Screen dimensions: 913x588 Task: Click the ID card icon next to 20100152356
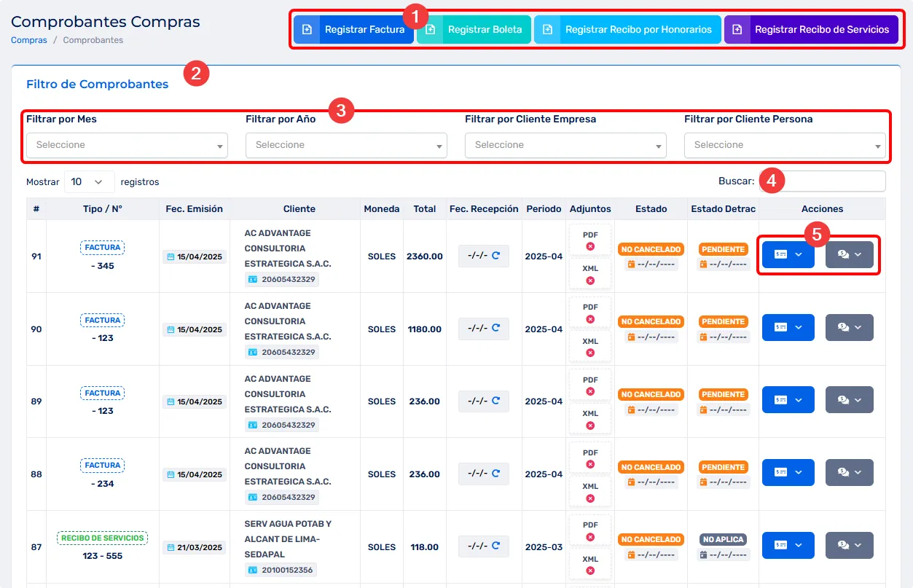[x=253, y=570]
